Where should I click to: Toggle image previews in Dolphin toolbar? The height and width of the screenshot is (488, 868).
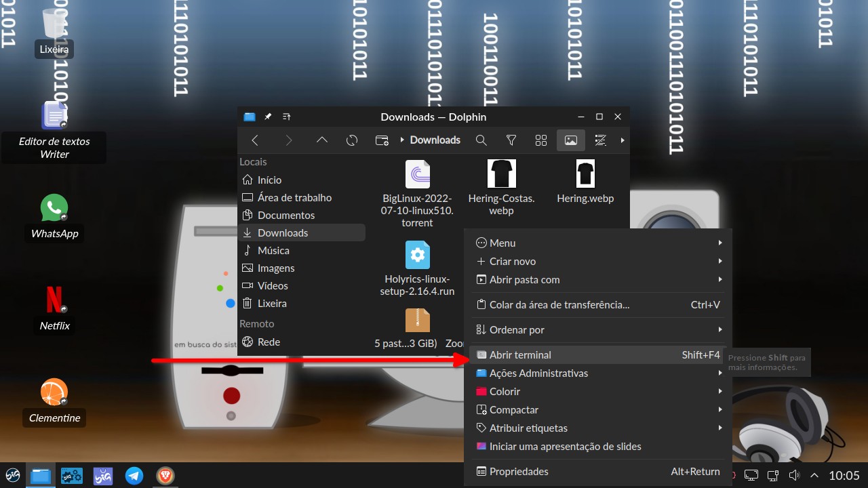(x=571, y=140)
